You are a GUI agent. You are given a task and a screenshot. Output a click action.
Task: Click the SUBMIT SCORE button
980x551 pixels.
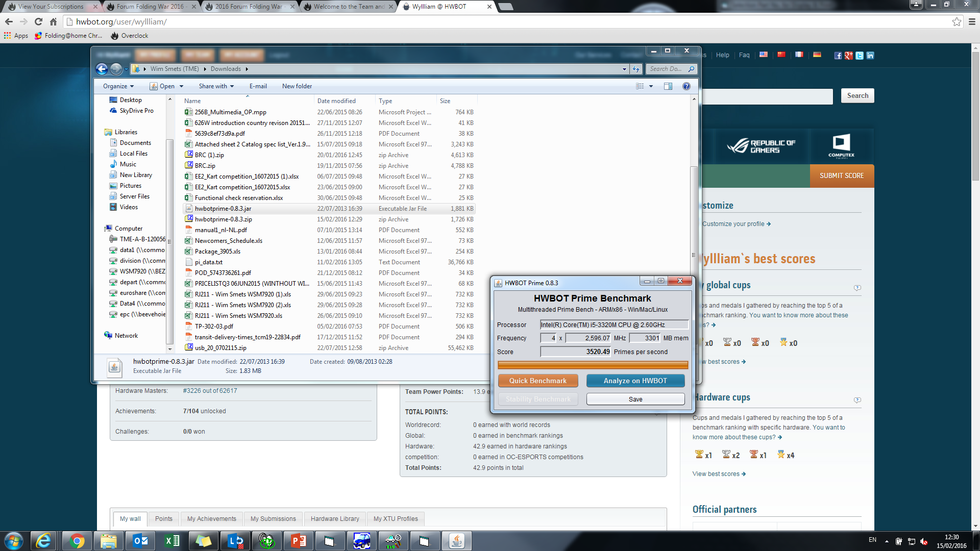tap(842, 176)
